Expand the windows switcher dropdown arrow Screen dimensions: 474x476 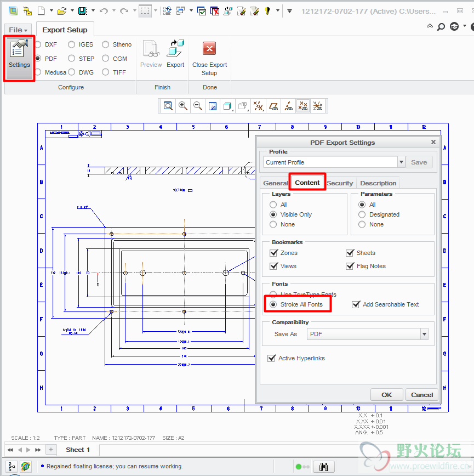pos(191,11)
